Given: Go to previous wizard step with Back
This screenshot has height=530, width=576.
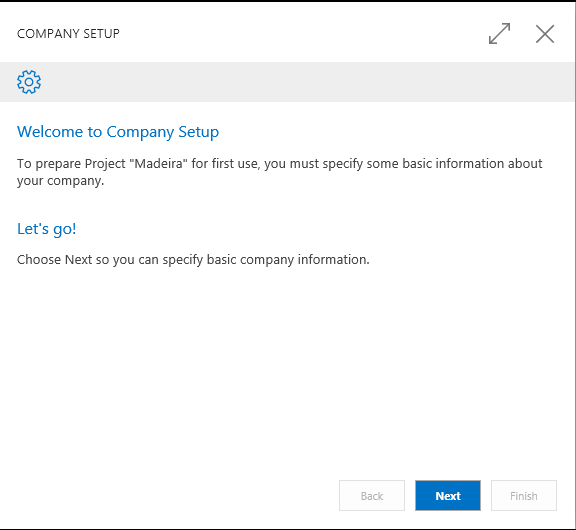Looking at the screenshot, I should pos(372,495).
